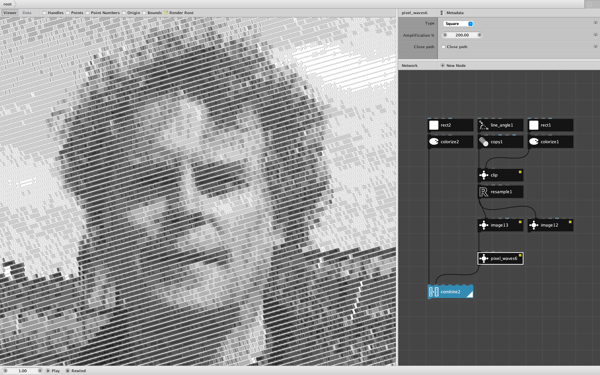Screen dimensions: 600x375
Task: Increase the Amplification value with right arrow
Action: coord(479,35)
